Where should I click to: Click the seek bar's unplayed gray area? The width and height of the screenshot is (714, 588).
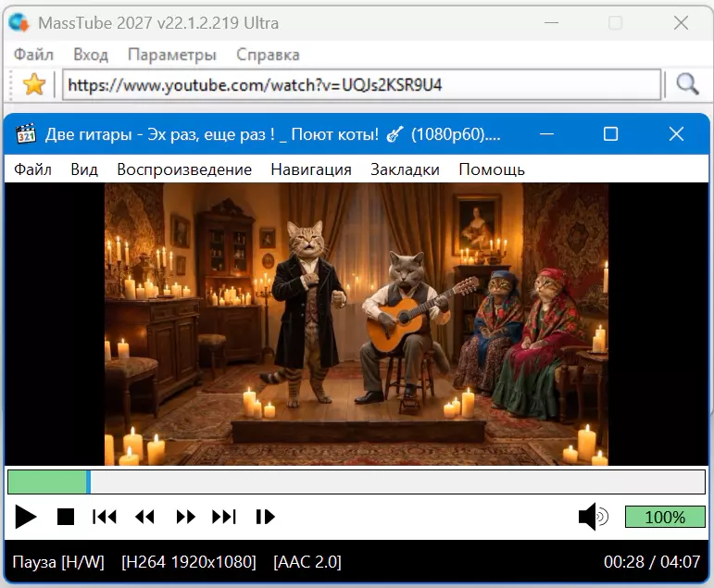(397, 482)
